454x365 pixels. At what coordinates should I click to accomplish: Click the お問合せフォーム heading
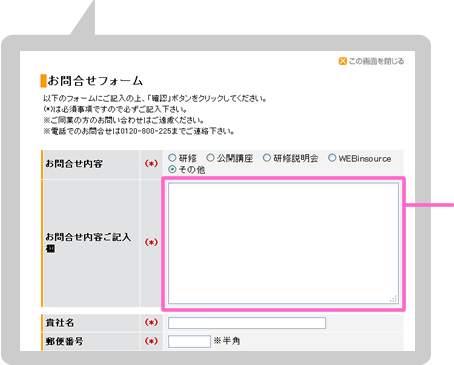[x=95, y=81]
